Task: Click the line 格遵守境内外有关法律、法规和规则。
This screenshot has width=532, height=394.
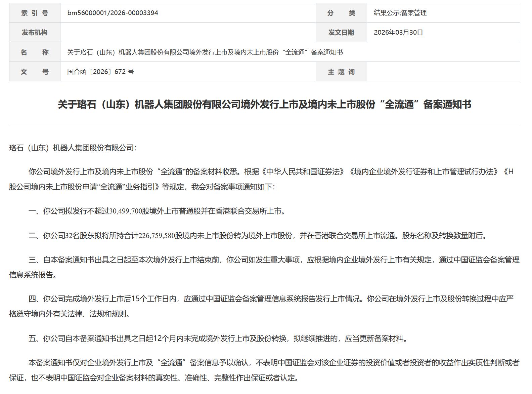Action: [x=70, y=314]
